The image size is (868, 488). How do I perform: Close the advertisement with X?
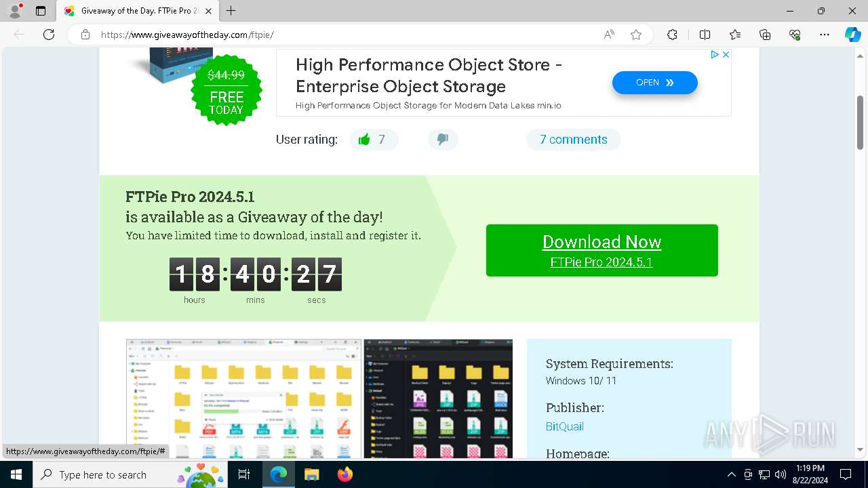725,54
